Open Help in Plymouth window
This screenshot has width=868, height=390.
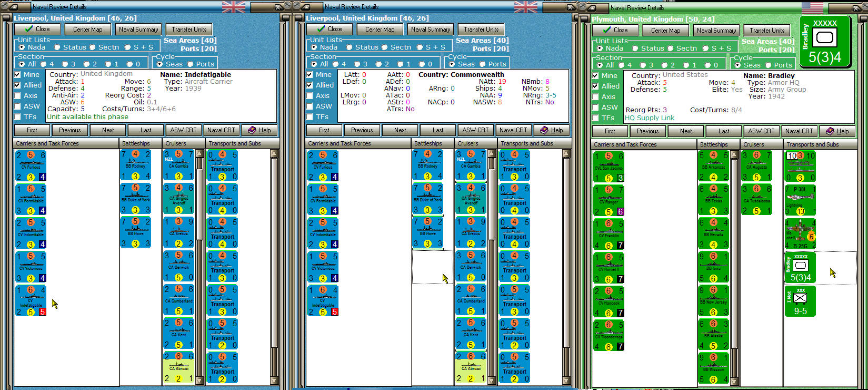click(x=837, y=131)
